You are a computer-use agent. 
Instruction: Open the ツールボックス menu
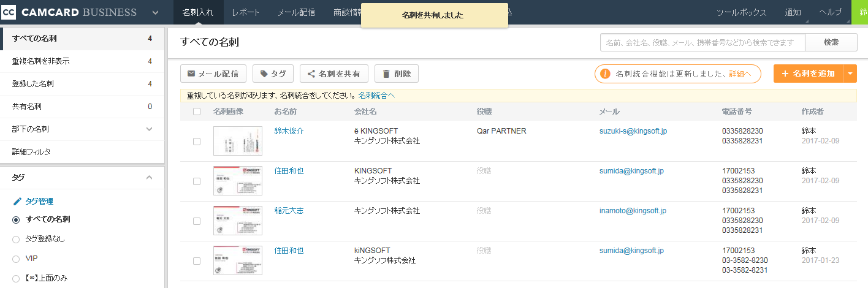click(x=740, y=12)
